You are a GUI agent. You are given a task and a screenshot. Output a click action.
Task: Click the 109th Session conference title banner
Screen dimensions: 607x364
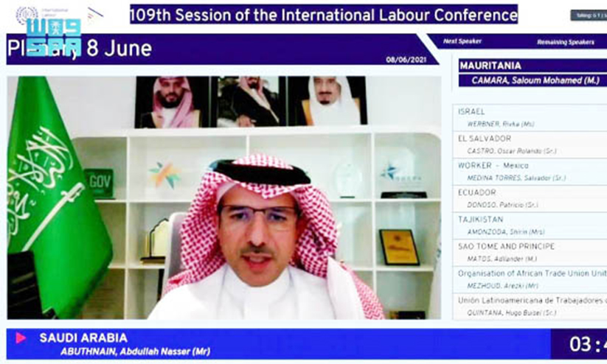coord(324,14)
